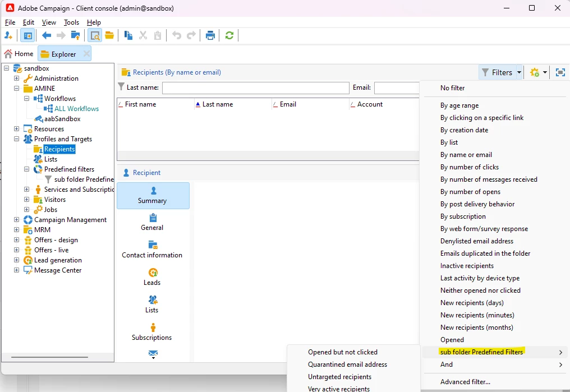Viewport: 570px width, 392px height.
Task: Click the back navigation arrow in toolbar
Action: pos(46,35)
